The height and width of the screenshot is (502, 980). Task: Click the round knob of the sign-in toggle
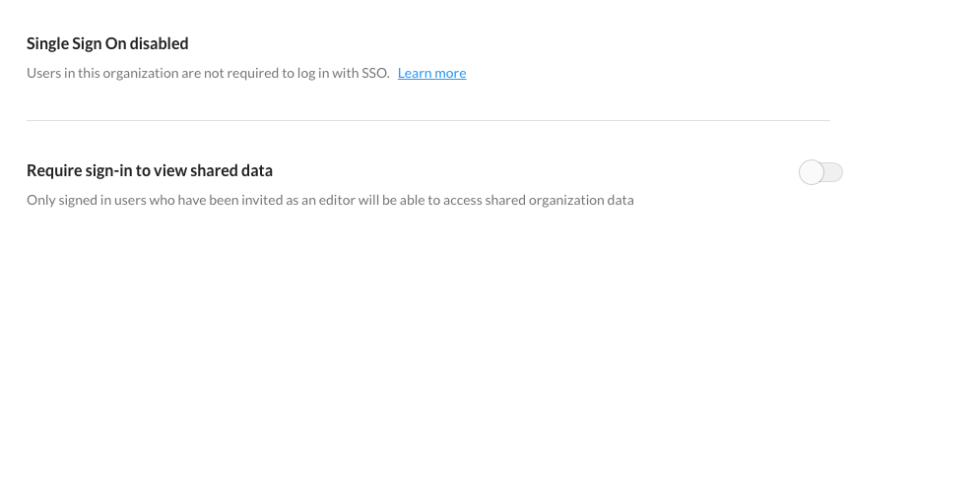click(x=812, y=172)
